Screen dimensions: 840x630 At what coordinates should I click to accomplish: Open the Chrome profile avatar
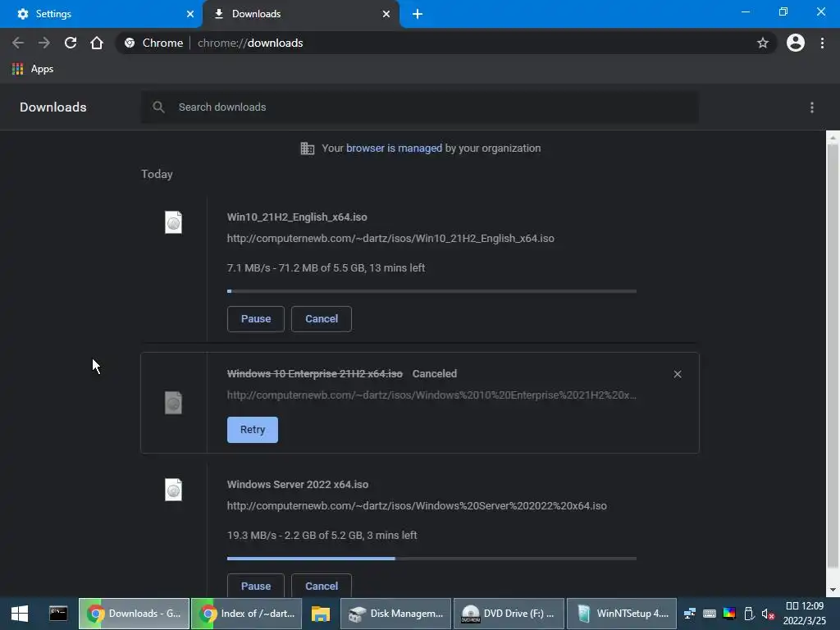(796, 43)
